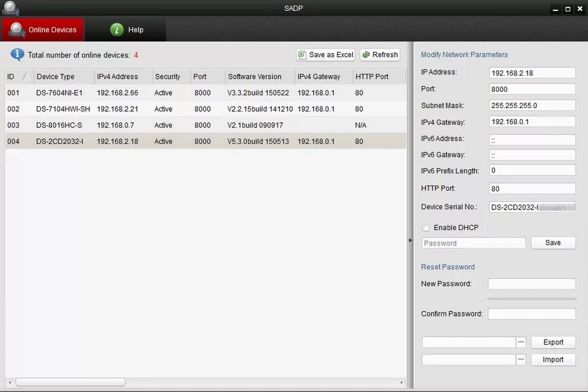The width and height of the screenshot is (588, 392).
Task: Open the Help tab
Action: [126, 30]
